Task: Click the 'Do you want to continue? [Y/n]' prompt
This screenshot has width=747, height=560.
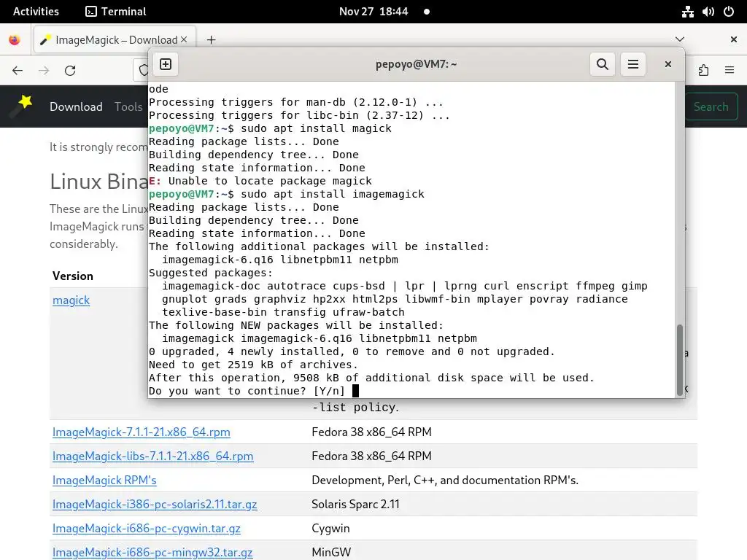Action: point(247,391)
